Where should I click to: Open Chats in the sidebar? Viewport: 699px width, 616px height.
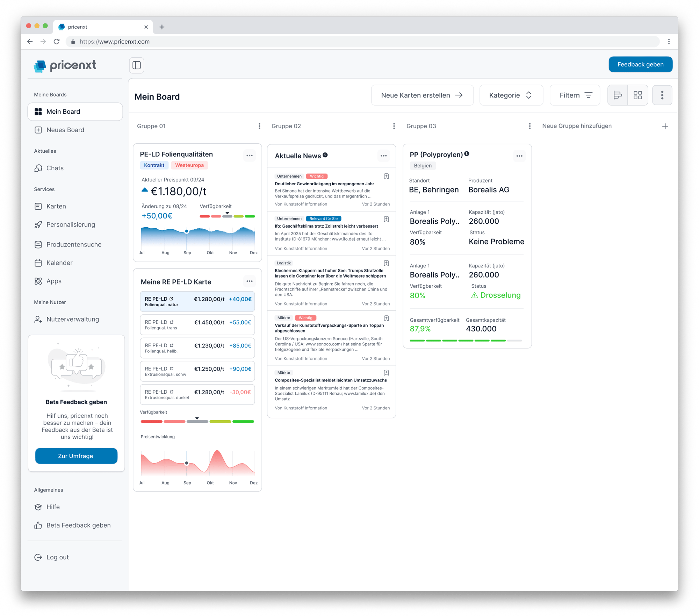tap(55, 168)
